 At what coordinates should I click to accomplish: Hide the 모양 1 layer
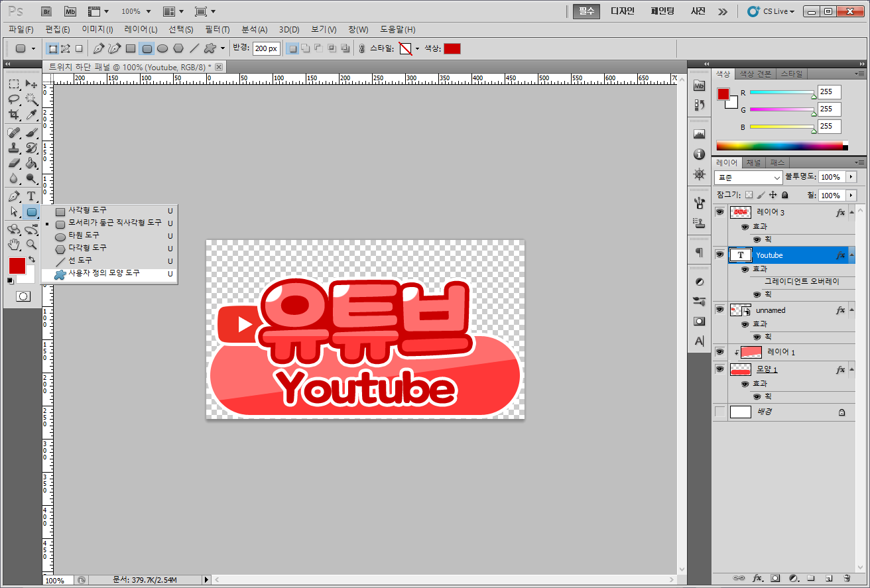click(x=719, y=369)
